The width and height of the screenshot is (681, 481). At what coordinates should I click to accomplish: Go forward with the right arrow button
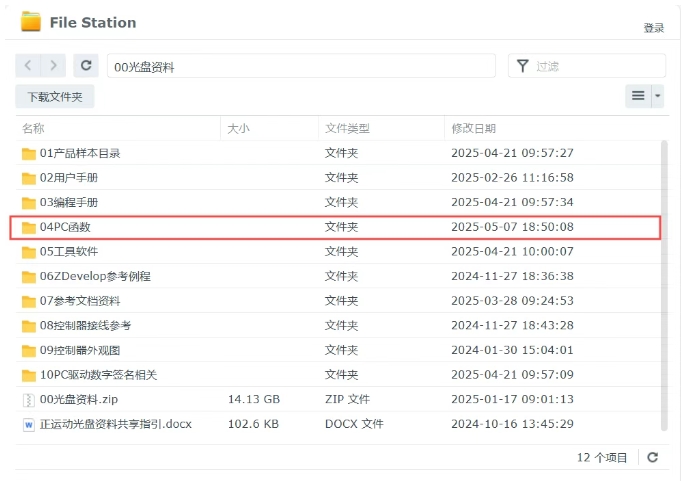[x=53, y=66]
